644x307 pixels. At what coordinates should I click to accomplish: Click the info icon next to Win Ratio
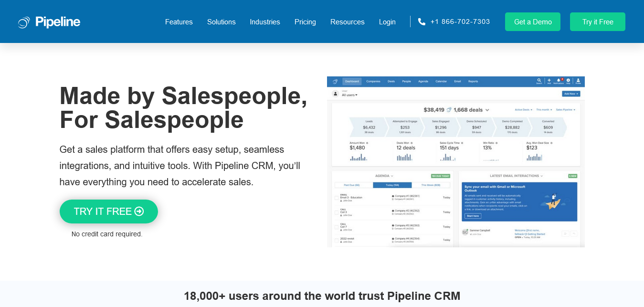click(496, 143)
